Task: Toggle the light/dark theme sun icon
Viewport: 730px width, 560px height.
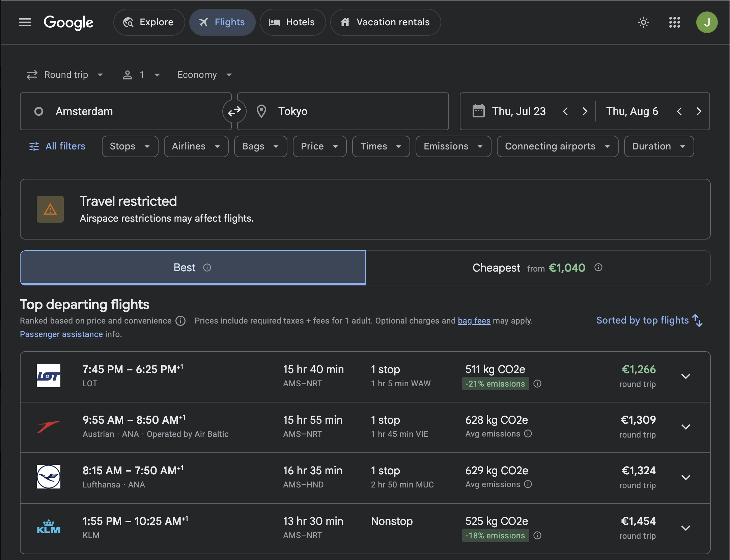Action: [644, 22]
